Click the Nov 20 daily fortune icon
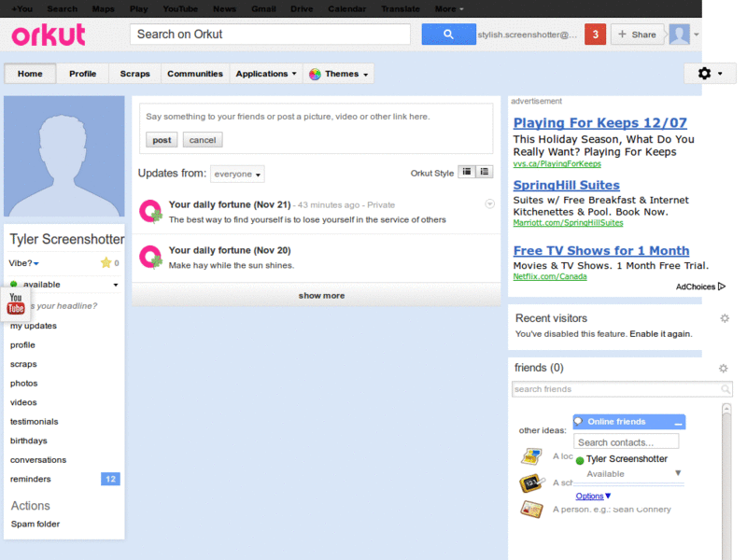The height and width of the screenshot is (560, 747). pos(150,258)
